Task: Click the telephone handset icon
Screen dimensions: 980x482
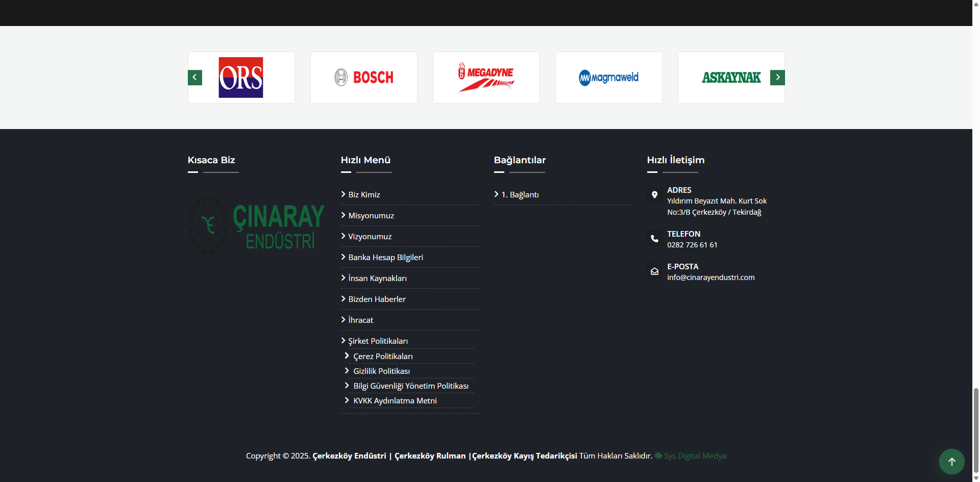Action: pyautogui.click(x=654, y=239)
